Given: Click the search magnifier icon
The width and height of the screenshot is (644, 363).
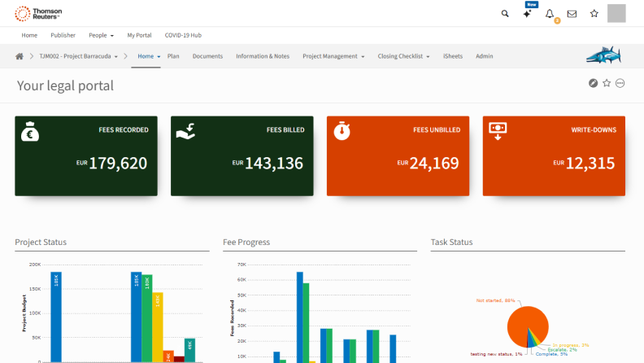Looking at the screenshot, I should 505,14.
